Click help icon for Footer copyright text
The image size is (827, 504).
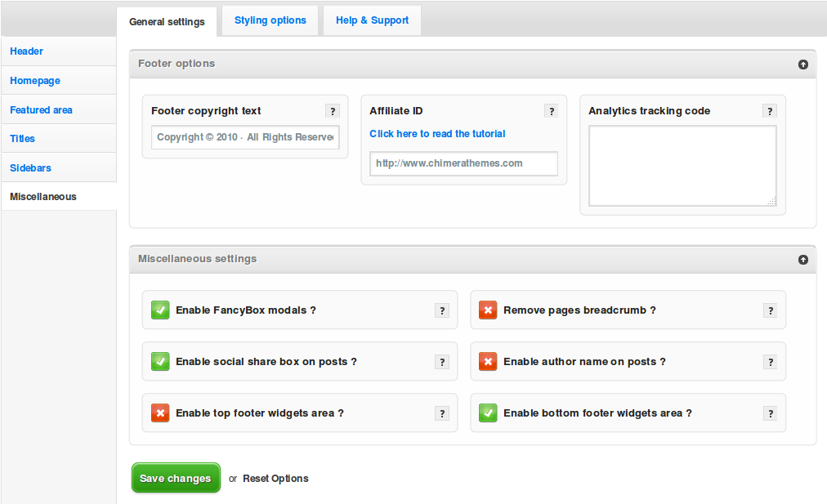pos(333,111)
